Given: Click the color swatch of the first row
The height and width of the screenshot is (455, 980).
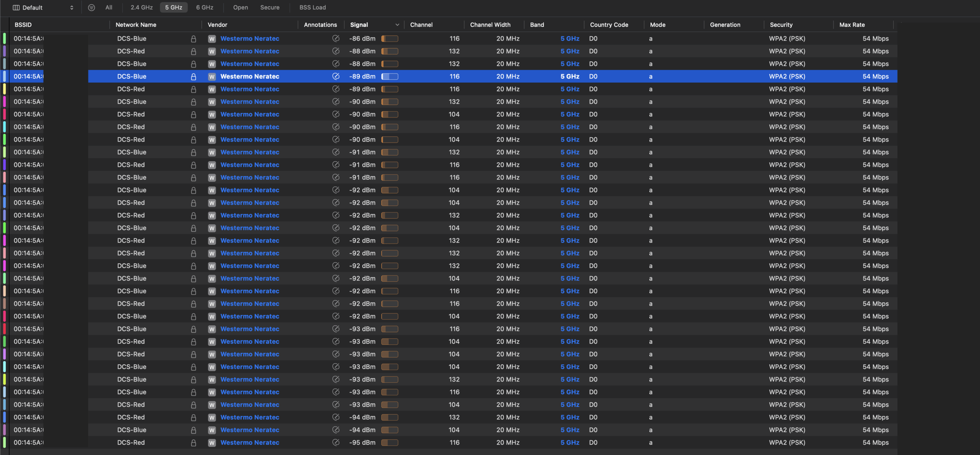Looking at the screenshot, I should (4, 39).
